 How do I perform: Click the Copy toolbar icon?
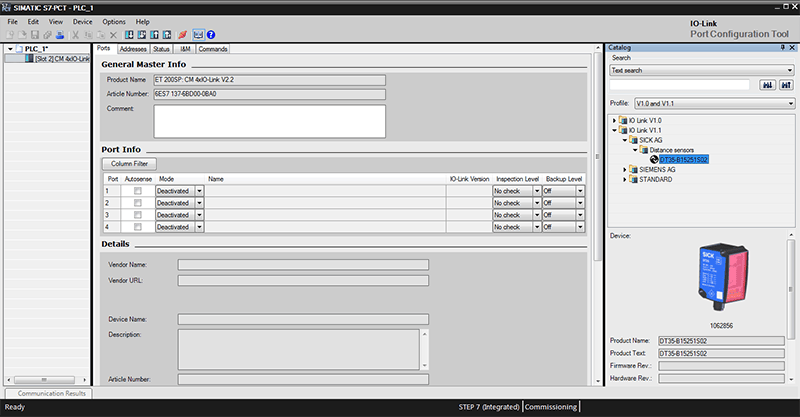pos(88,35)
